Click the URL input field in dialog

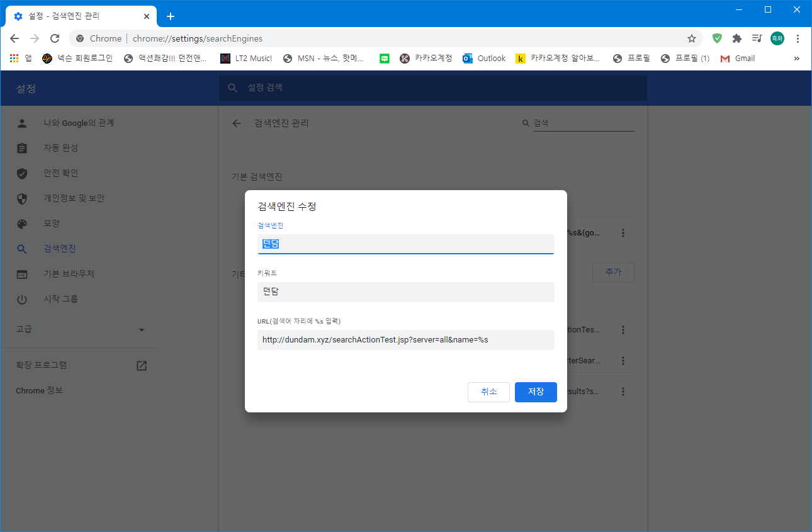click(405, 340)
